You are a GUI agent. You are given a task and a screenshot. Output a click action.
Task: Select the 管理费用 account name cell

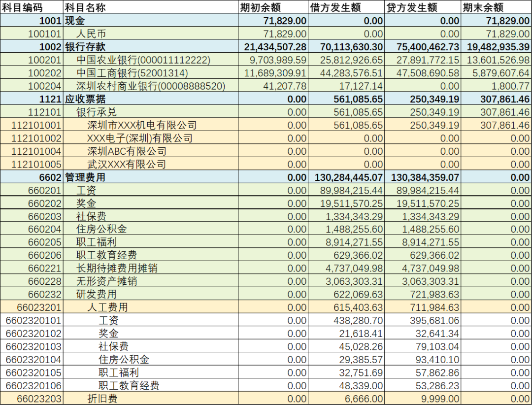(x=151, y=177)
